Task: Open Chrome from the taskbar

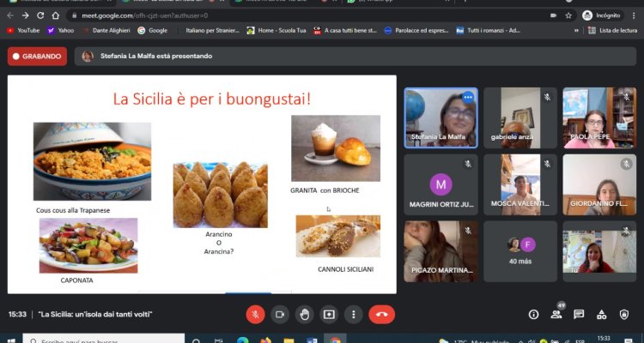Action: 336,340
